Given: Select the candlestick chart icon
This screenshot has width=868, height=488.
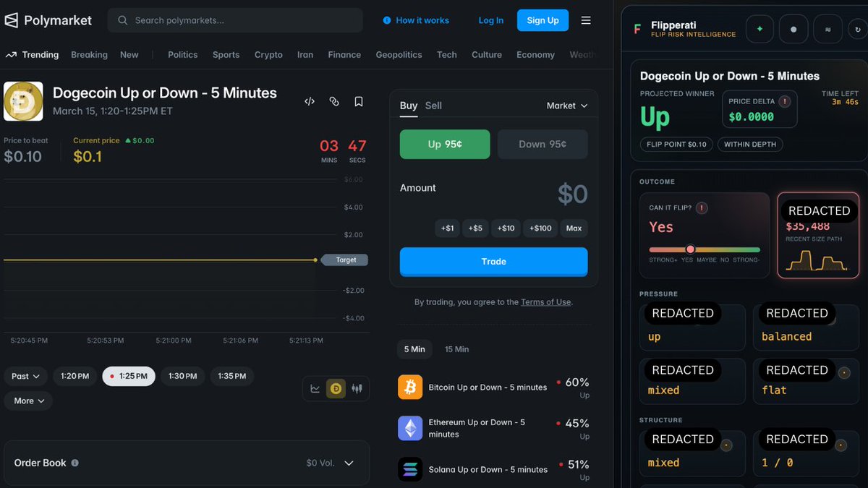Looking at the screenshot, I should pyautogui.click(x=357, y=388).
